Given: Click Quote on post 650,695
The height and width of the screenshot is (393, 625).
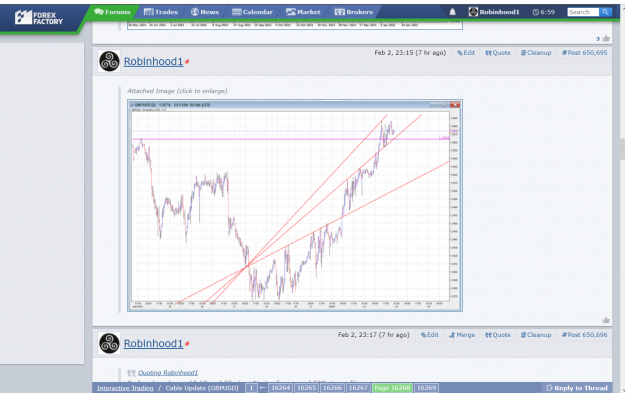Looking at the screenshot, I should click(x=498, y=53).
